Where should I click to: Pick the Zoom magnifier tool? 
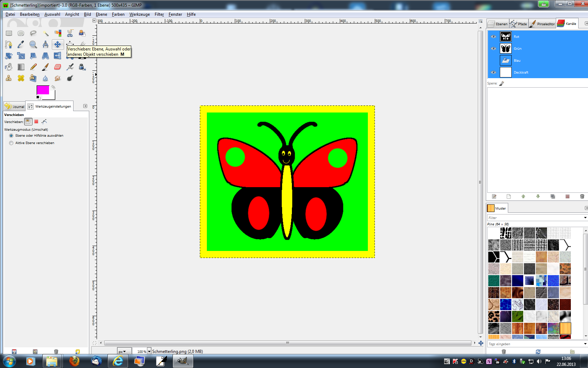tap(33, 45)
